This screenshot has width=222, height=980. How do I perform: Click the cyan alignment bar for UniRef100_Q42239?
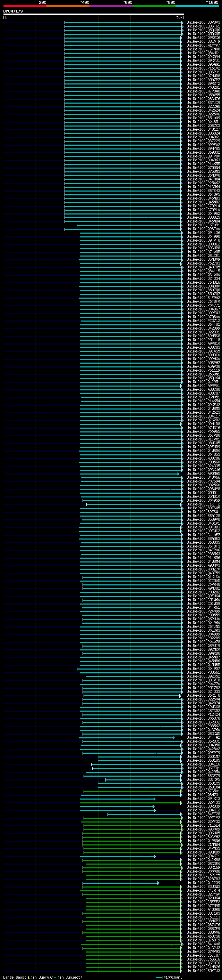121,883
